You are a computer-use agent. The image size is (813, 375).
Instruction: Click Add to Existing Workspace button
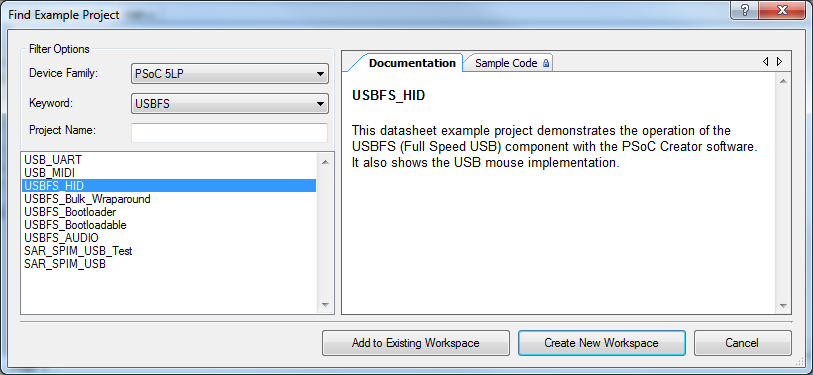(415, 343)
